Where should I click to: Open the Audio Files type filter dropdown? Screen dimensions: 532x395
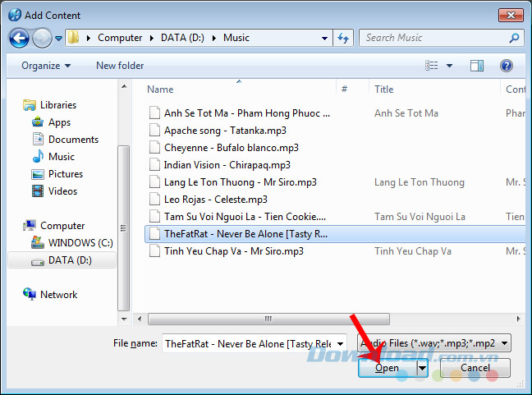[x=434, y=343]
